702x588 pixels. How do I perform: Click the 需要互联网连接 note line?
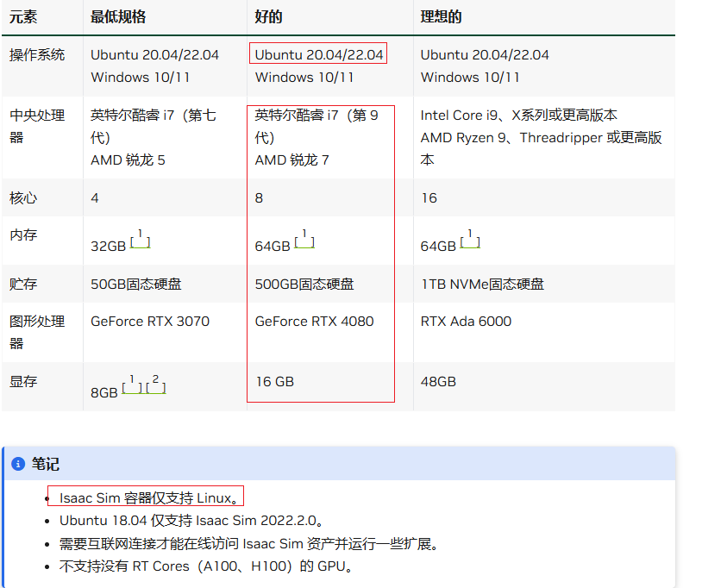(249, 544)
